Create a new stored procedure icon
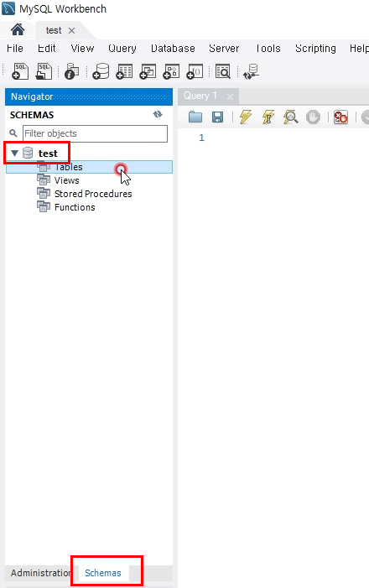The image size is (369, 588). [x=171, y=71]
